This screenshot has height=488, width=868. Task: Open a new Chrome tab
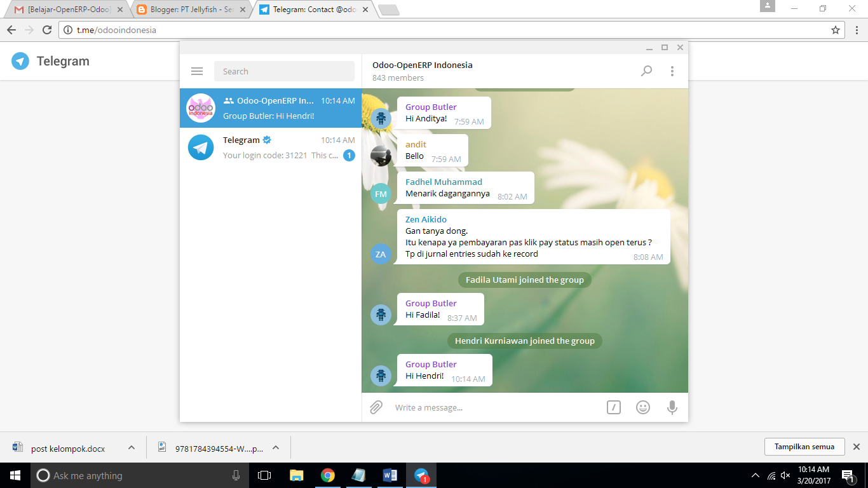coord(388,10)
